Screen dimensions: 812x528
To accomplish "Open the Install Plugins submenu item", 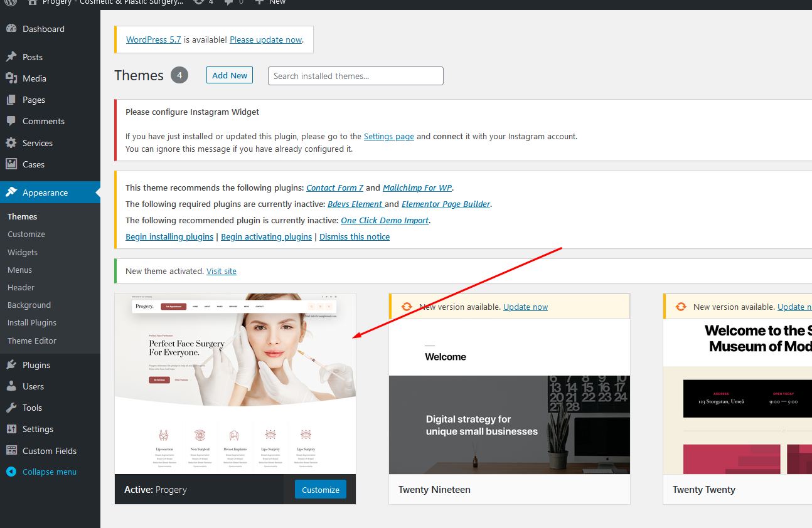I will pos(32,322).
